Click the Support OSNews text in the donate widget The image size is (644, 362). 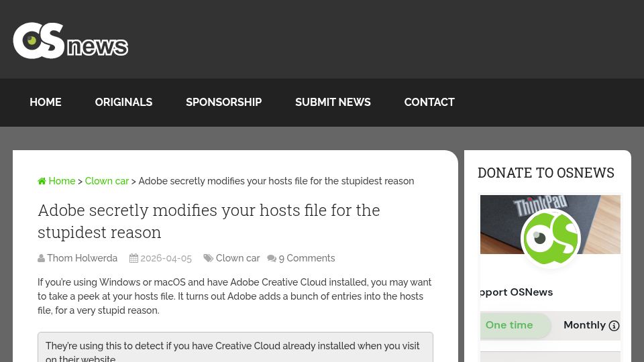click(x=517, y=292)
